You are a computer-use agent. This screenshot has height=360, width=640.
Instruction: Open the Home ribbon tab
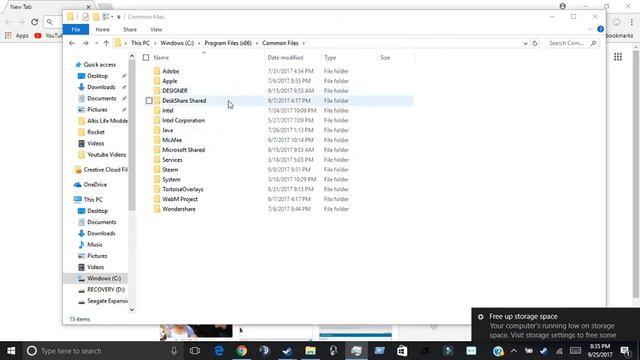tap(102, 29)
